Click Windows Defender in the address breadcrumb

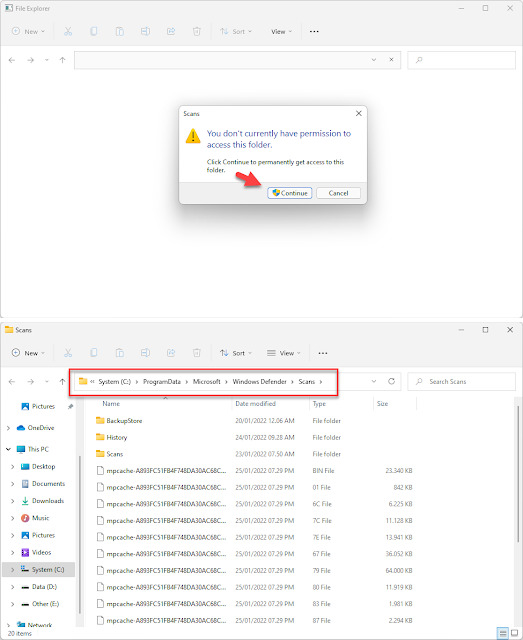260,382
